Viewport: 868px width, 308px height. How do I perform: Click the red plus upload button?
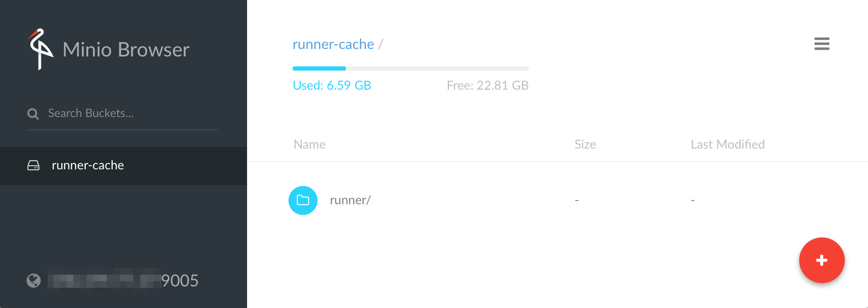(x=822, y=260)
